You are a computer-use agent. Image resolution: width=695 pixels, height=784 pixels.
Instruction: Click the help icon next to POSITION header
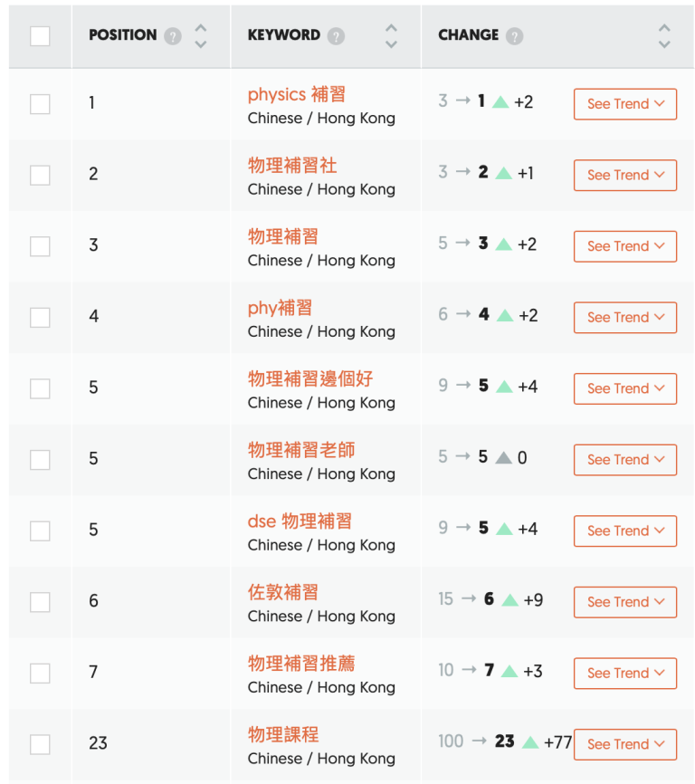click(173, 36)
